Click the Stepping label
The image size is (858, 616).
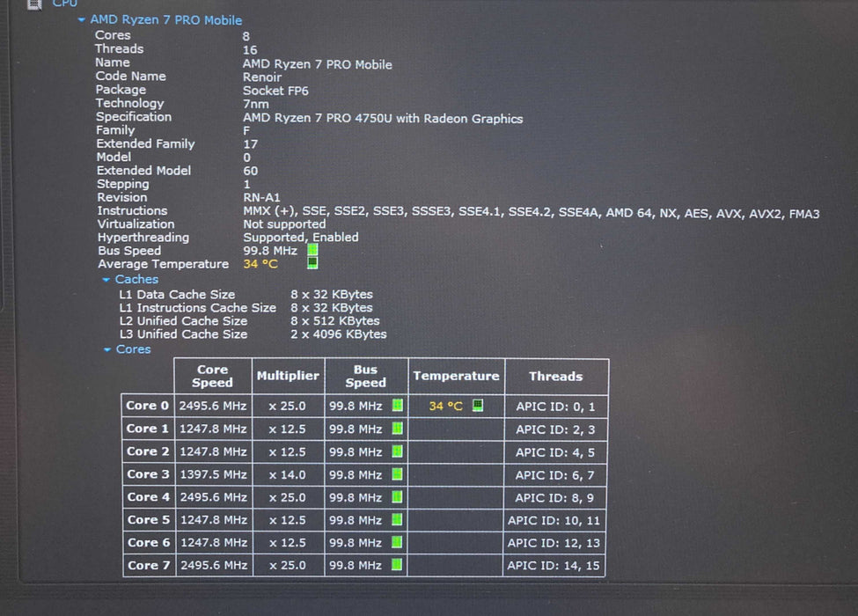tap(123, 185)
